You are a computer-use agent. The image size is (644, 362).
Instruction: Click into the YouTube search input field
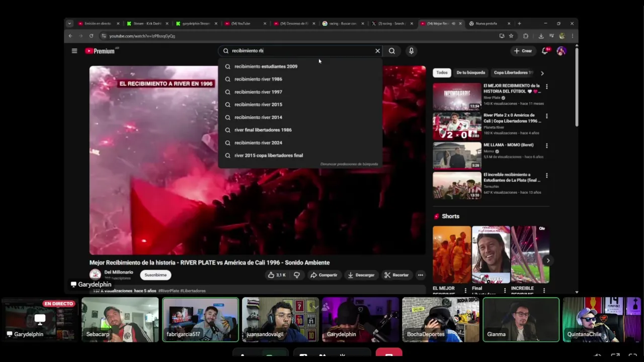[x=301, y=51]
